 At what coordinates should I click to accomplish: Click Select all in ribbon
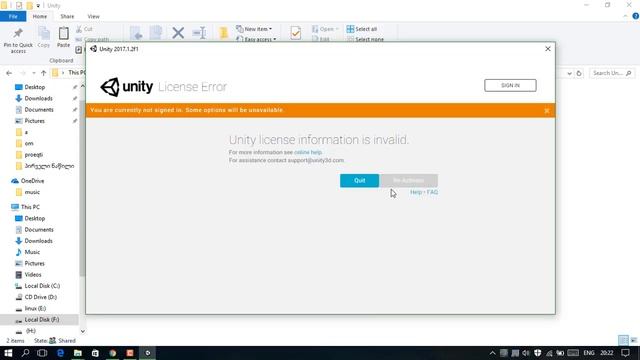362,29
